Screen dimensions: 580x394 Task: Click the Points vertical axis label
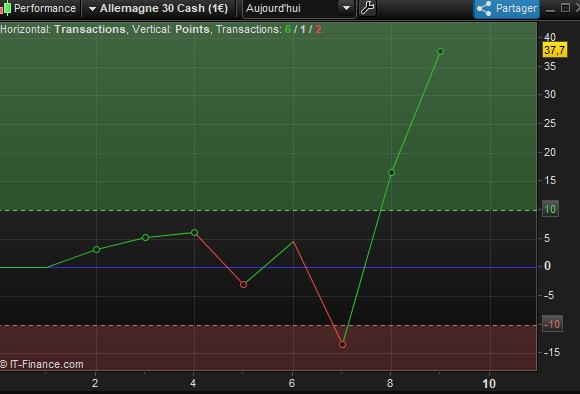pyautogui.click(x=192, y=29)
